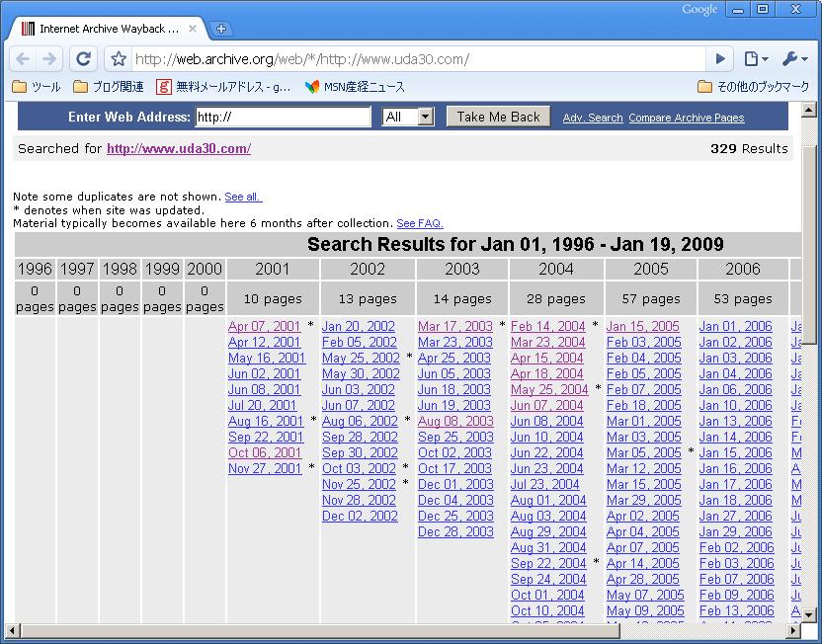The height and width of the screenshot is (644, 822).
Task: Open the Sep 22, 2004 snapshot
Action: click(x=549, y=563)
